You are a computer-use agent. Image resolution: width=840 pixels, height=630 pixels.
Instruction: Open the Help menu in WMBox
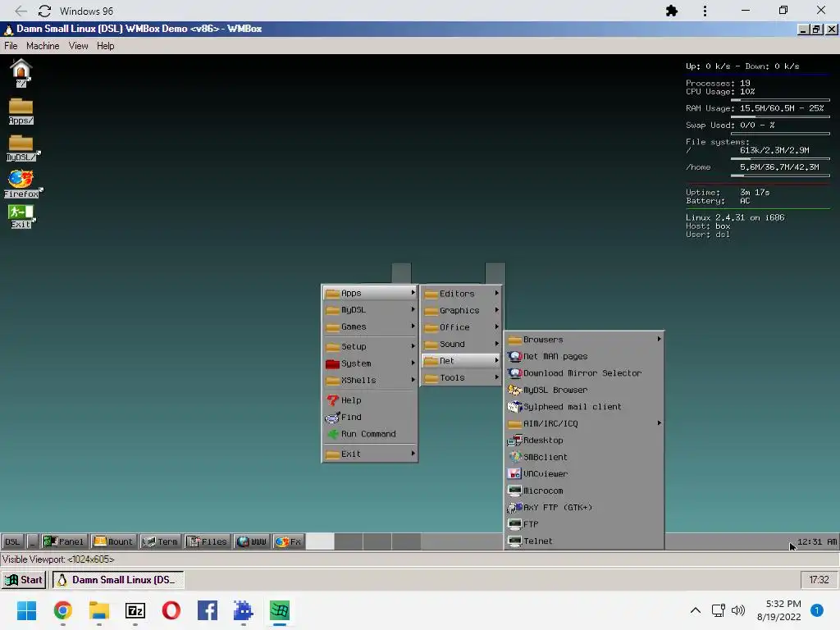coord(106,46)
